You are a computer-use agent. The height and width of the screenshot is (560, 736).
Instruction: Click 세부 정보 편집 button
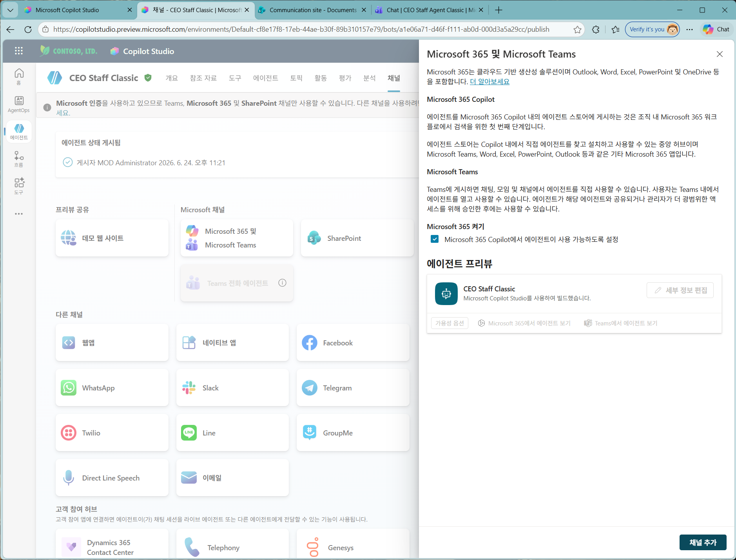pos(680,290)
